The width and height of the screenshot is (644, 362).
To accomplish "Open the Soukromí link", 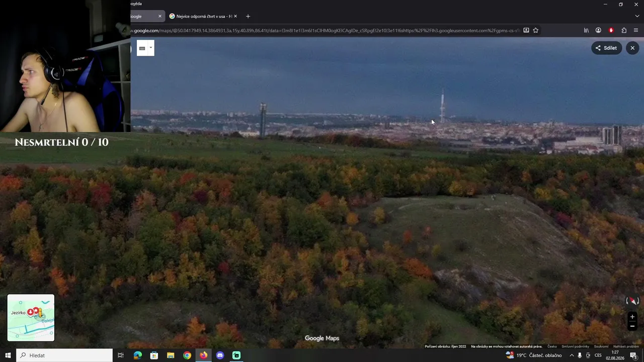I will pyautogui.click(x=601, y=346).
